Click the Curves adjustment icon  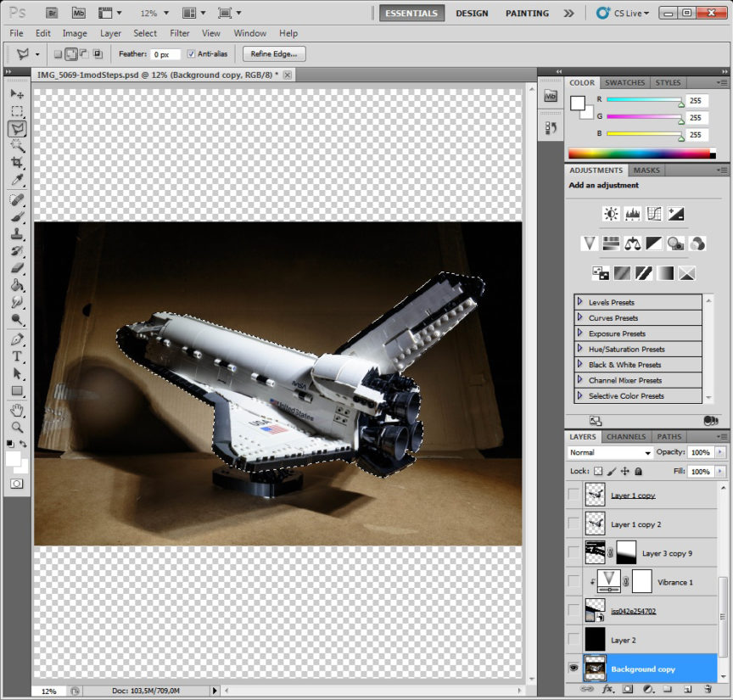point(654,214)
